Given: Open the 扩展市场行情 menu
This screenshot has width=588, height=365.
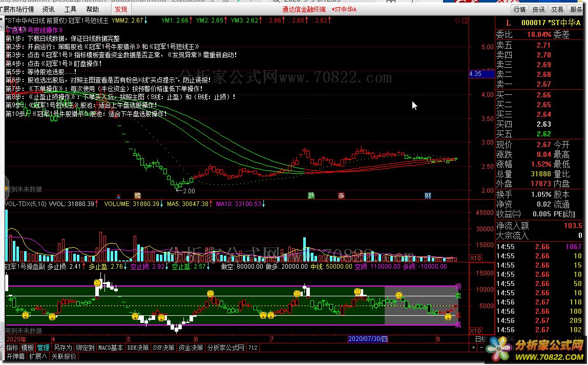Looking at the screenshot, I should click(17, 9).
